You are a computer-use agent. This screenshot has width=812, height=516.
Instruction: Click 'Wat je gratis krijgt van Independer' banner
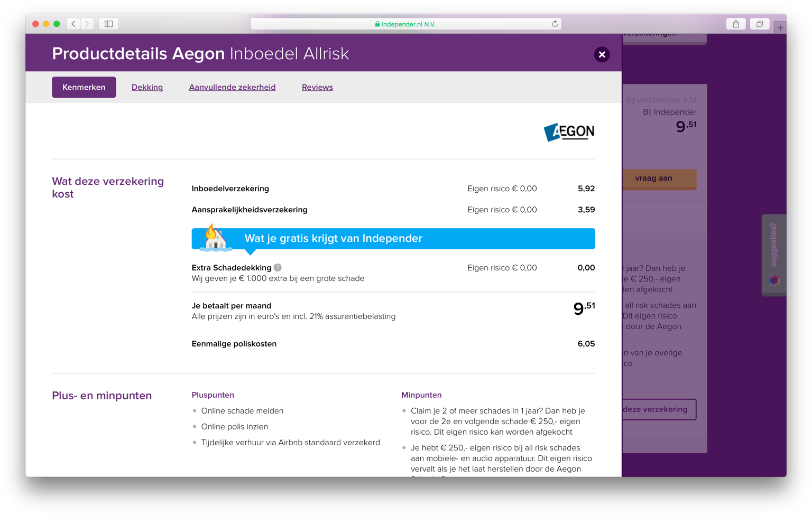pyautogui.click(x=393, y=239)
